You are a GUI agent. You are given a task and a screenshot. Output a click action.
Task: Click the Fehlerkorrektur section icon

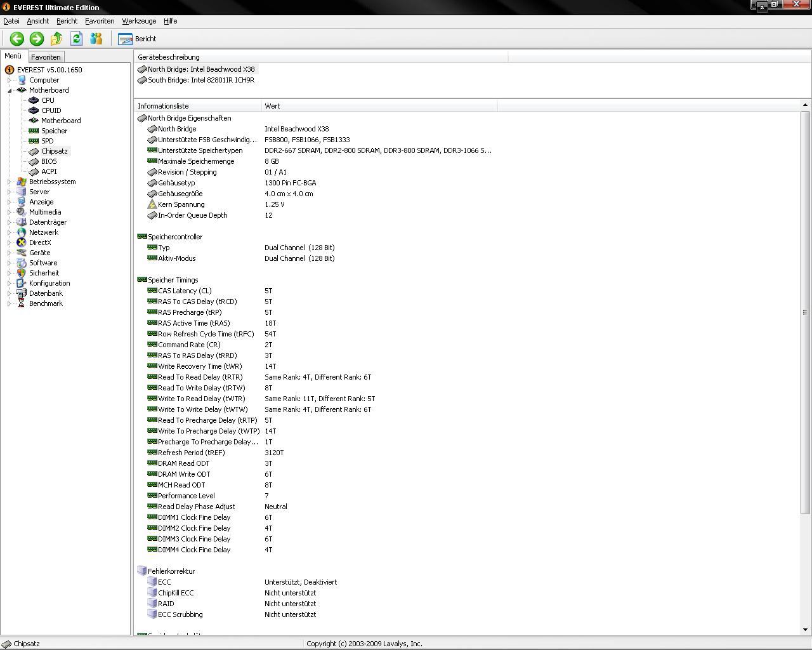point(142,571)
